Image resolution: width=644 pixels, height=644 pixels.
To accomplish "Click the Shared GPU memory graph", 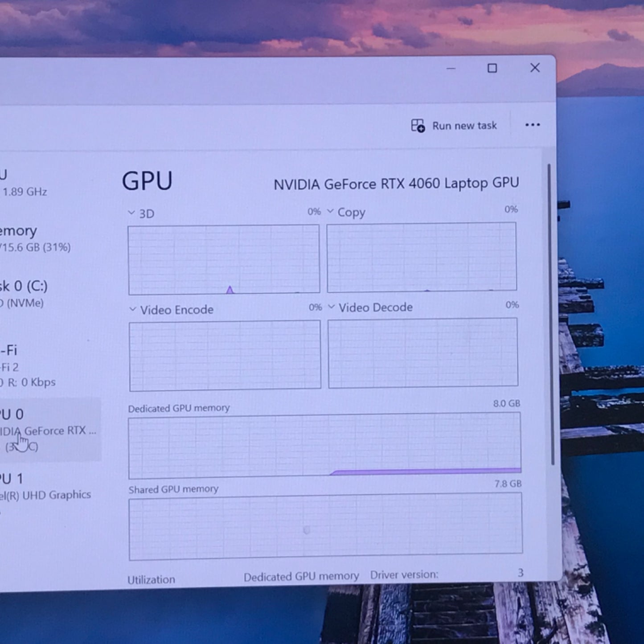I will point(325,526).
